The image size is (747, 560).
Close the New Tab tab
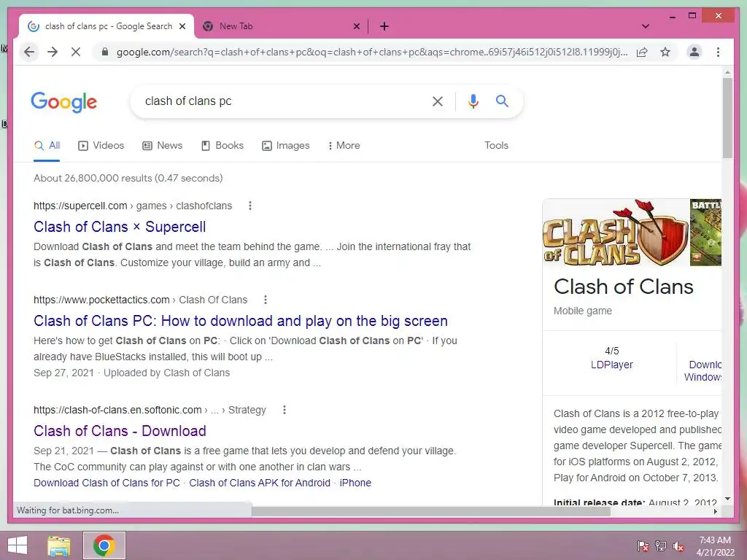[x=356, y=26]
